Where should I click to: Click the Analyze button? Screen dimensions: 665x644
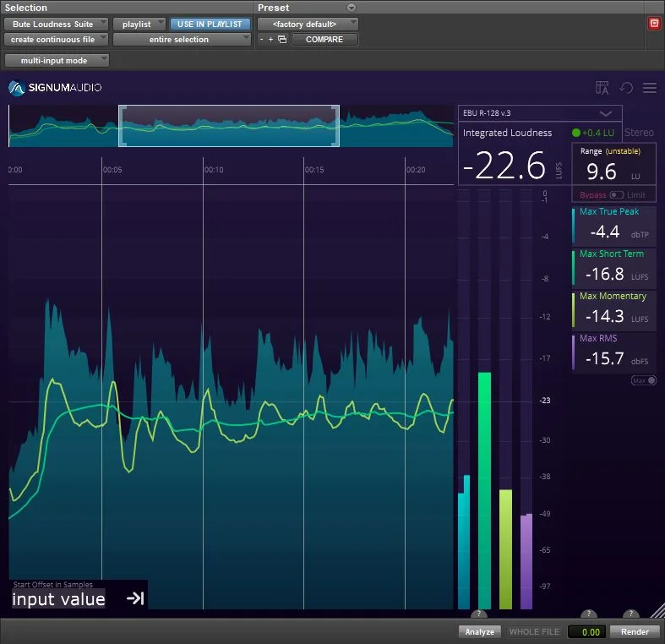click(x=480, y=631)
